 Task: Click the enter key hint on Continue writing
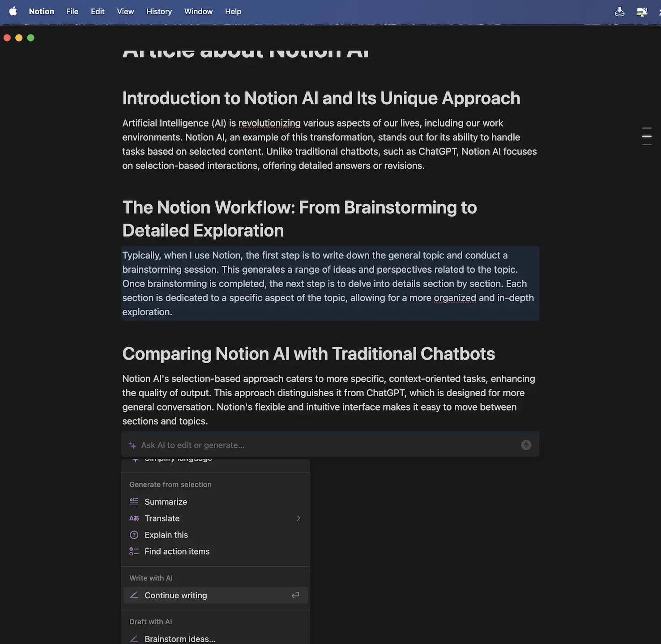(295, 595)
